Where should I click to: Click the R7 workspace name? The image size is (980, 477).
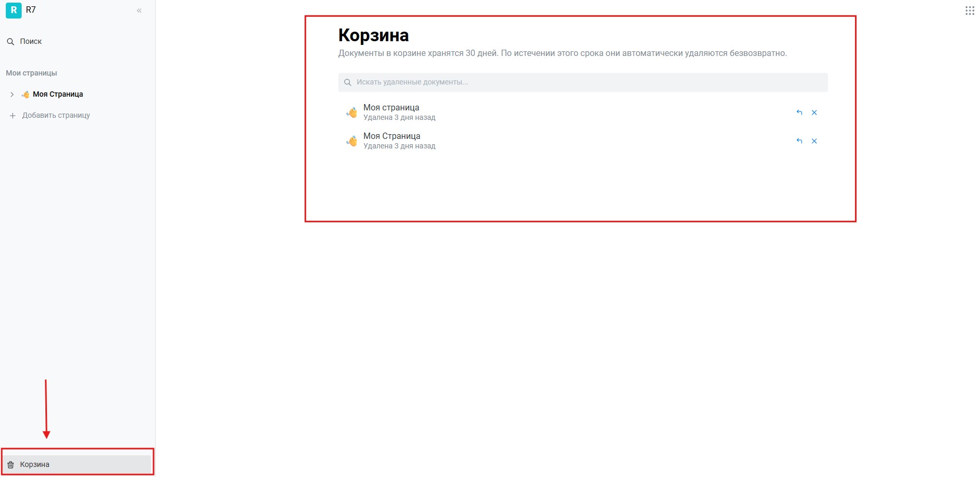coord(31,10)
